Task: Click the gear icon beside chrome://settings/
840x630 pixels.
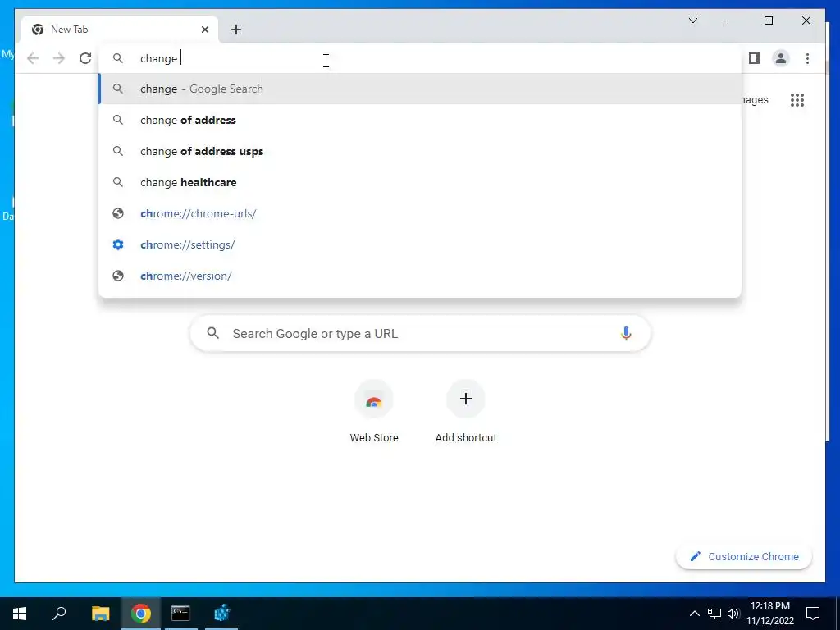Action: pyautogui.click(x=118, y=244)
